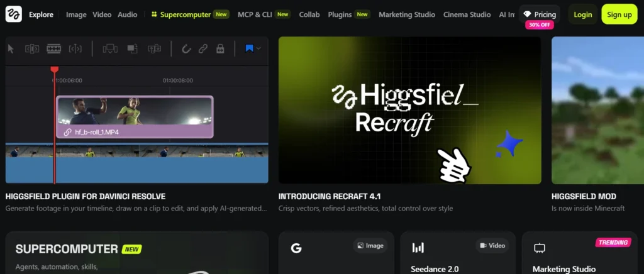The width and height of the screenshot is (644, 274).
Task: Click the TRENDING badge
Action: pos(613,243)
